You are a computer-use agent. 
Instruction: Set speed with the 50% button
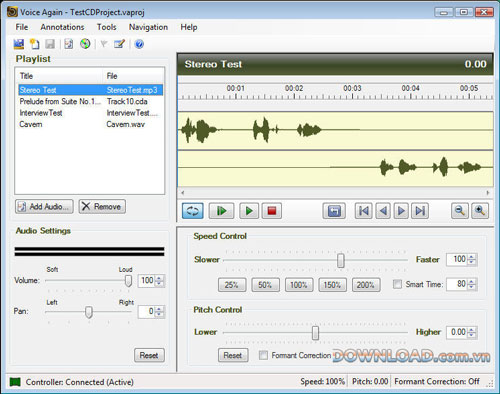[x=265, y=285]
